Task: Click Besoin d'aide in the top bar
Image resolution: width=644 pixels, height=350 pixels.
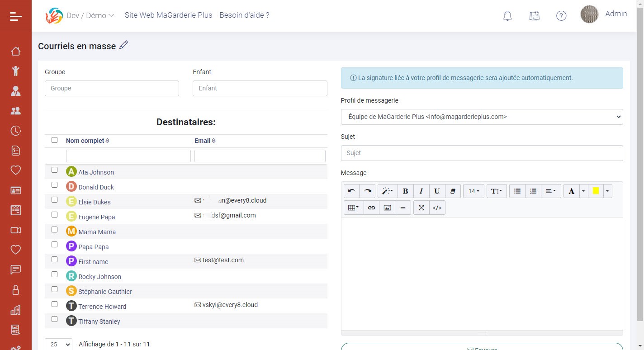Action: [244, 15]
